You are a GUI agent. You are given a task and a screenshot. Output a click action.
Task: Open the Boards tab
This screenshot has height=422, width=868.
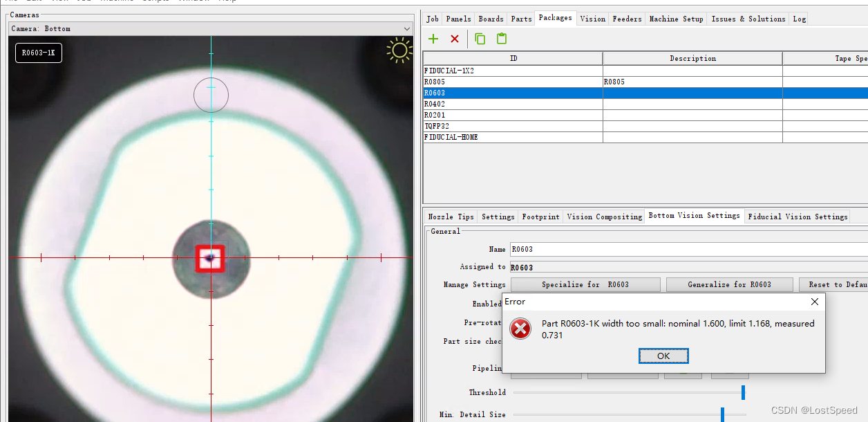[491, 19]
